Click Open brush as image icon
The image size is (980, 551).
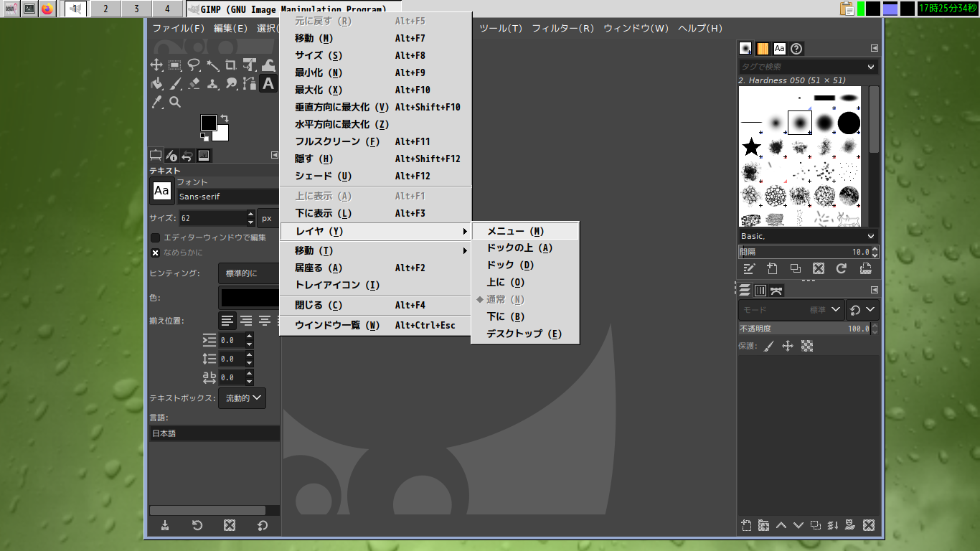tap(865, 269)
